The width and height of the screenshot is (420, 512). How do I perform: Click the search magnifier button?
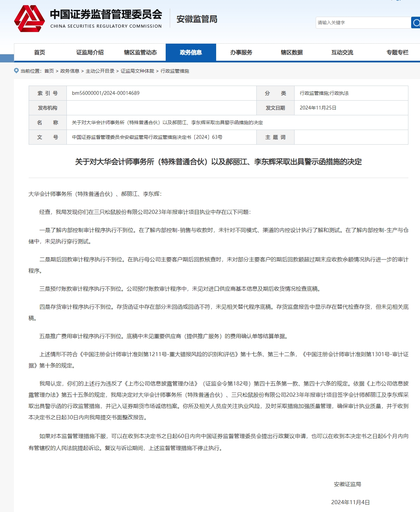pyautogui.click(x=416, y=23)
